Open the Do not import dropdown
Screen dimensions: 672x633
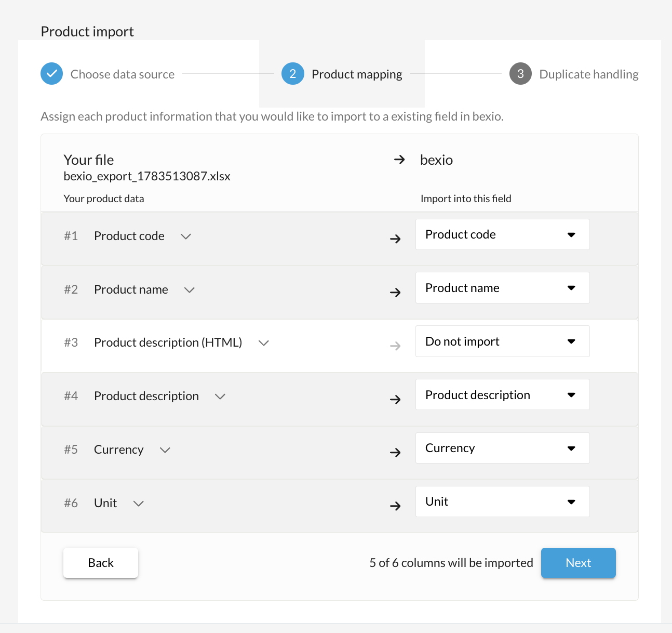coord(502,341)
